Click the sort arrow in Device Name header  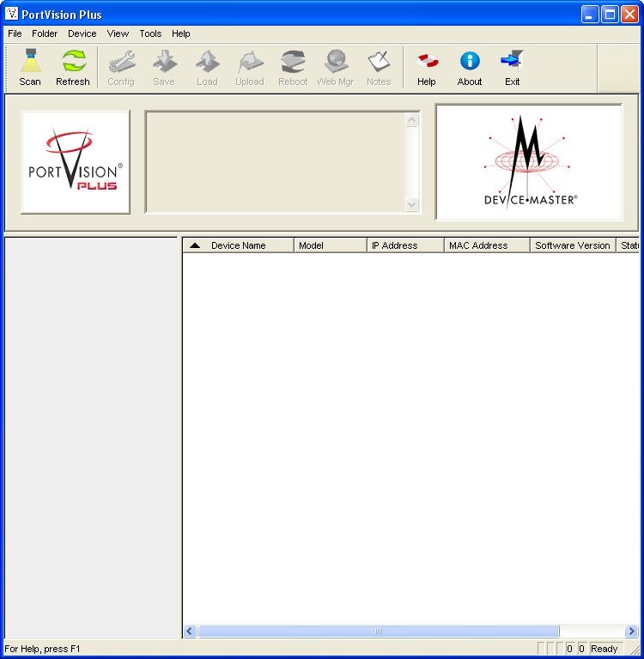tap(195, 245)
